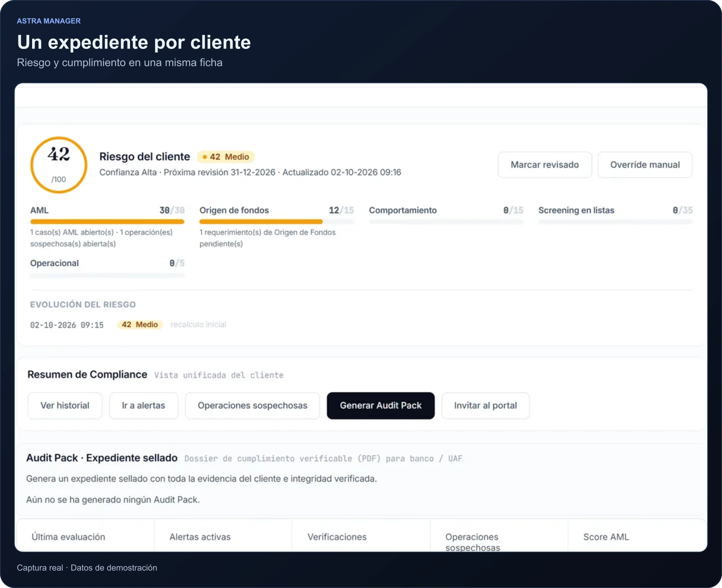Viewport: 722px width, 588px height.
Task: Invite the client with Invitar al portal
Action: pos(485,406)
